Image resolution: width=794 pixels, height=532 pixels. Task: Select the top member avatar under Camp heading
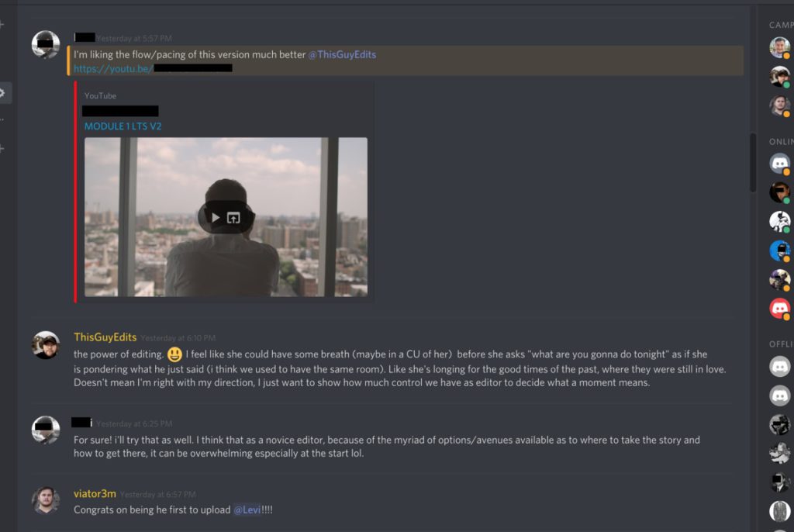(x=780, y=47)
